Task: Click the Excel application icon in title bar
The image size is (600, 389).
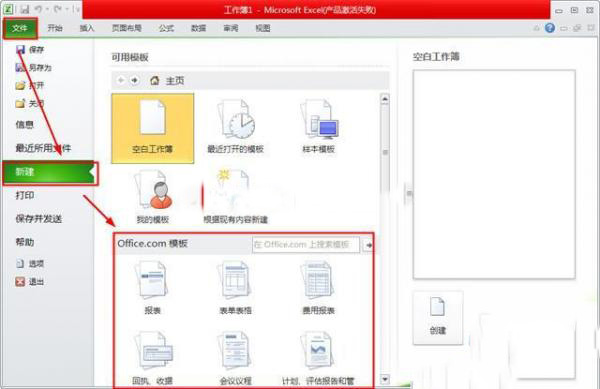Action: click(x=8, y=9)
